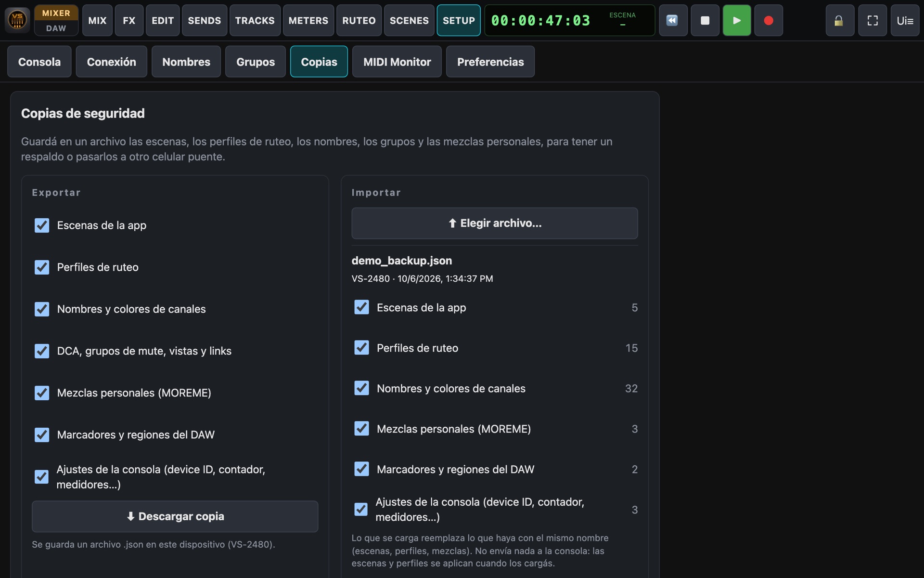
Task: Open the RUTEO view
Action: pyautogui.click(x=359, y=20)
